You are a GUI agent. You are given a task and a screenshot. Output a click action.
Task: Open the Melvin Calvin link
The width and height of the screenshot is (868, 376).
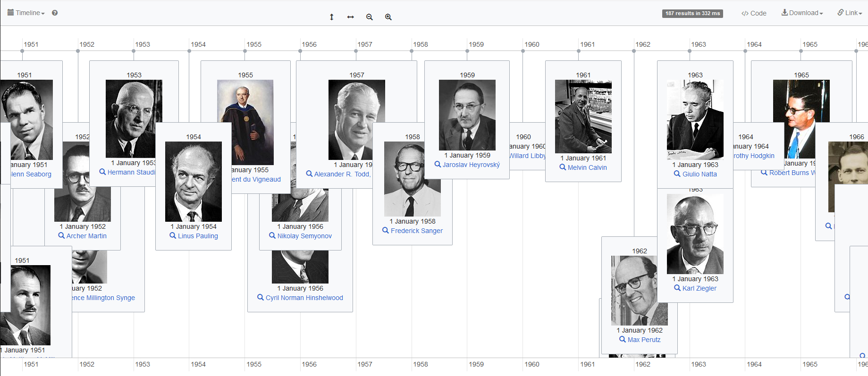tap(587, 167)
